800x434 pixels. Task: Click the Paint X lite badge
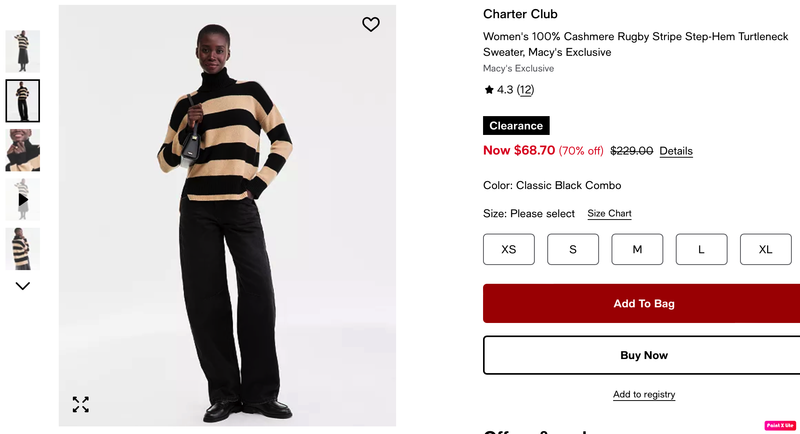[780, 425]
